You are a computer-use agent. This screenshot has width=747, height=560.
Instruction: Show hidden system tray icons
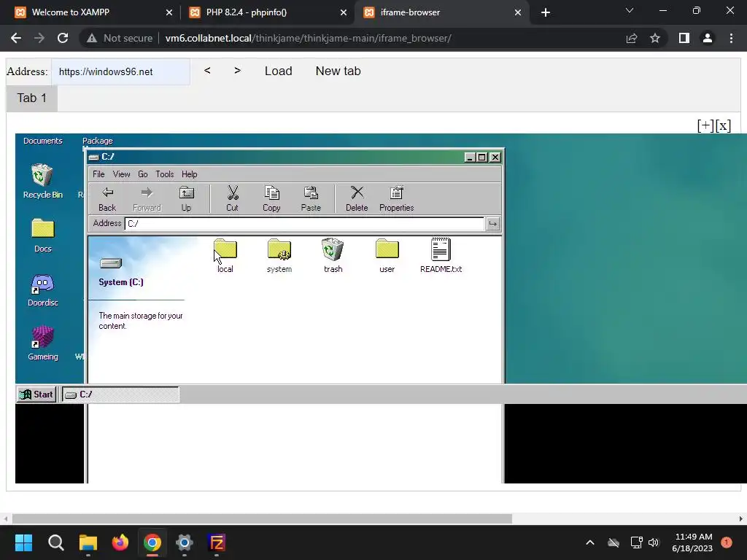tap(589, 542)
